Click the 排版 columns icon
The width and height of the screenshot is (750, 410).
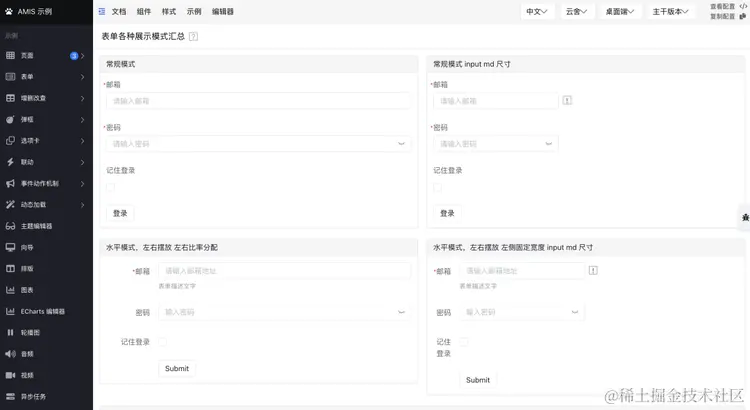click(x=11, y=268)
